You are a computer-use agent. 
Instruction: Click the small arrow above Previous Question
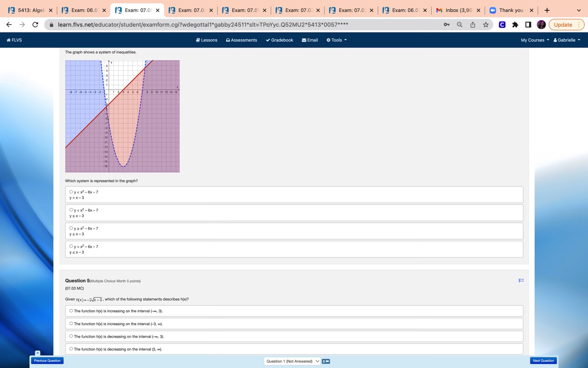[38, 353]
